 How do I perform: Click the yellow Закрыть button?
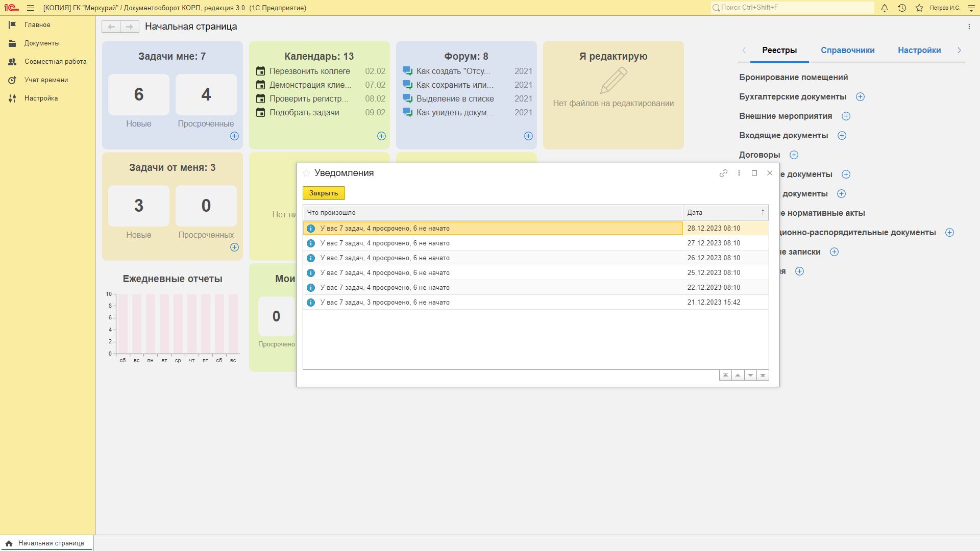324,193
